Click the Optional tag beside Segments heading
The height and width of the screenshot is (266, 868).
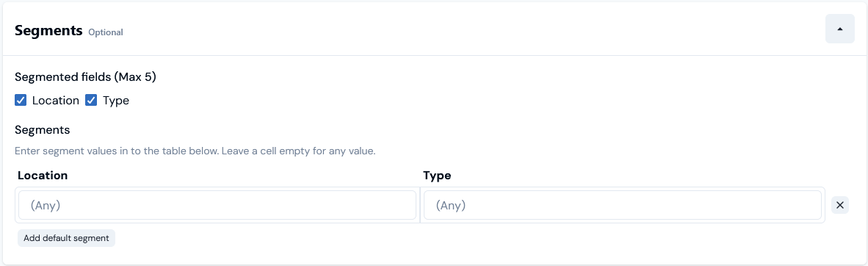coord(106,32)
